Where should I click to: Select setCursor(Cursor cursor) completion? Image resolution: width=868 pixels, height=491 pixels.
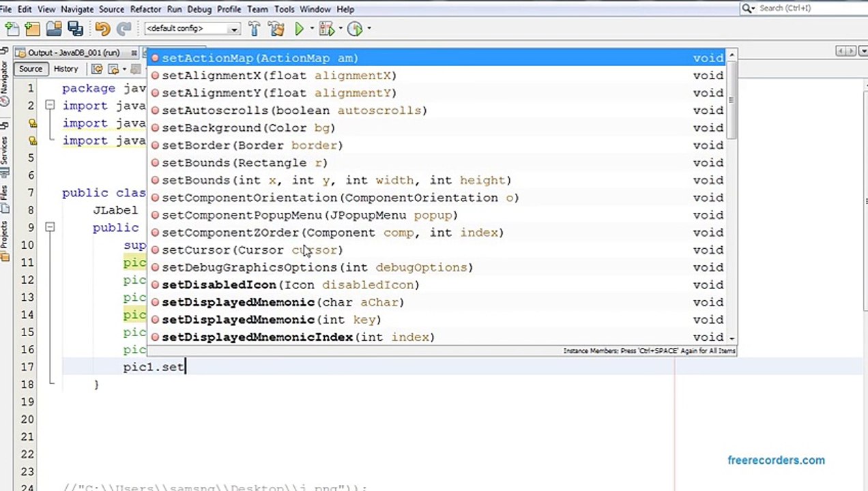click(x=437, y=250)
